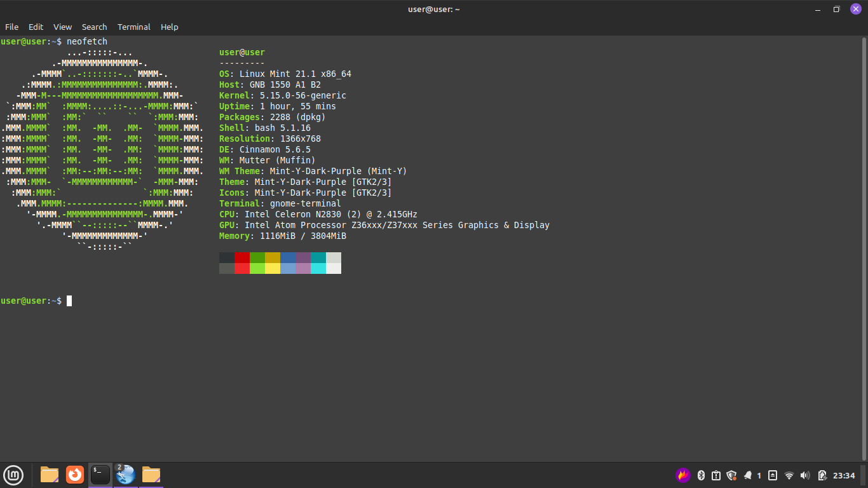Click the "Icons: Mint-Y-Dark-Purple" line
Viewport: 868px width, 488px height.
[x=306, y=193]
